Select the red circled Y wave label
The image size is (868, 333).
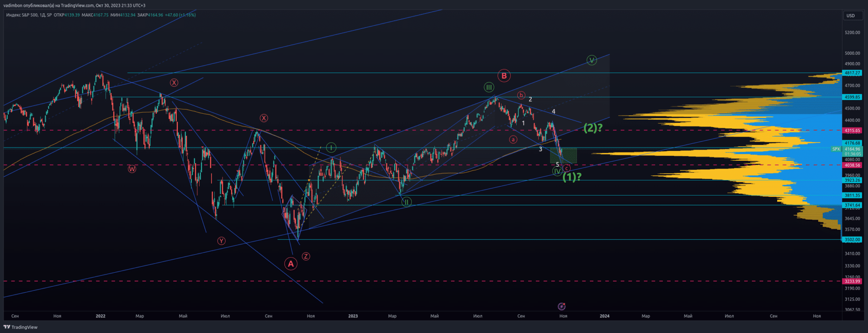pyautogui.click(x=221, y=241)
